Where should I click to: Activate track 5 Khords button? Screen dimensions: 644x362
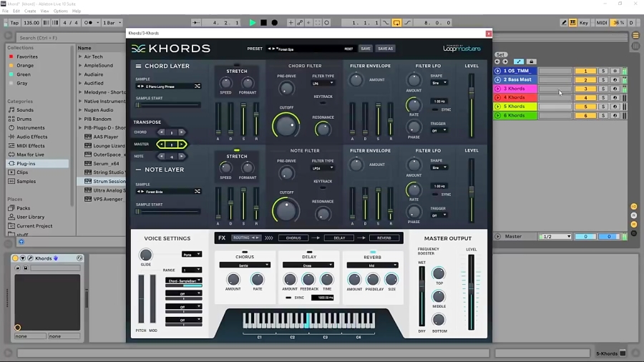point(585,107)
